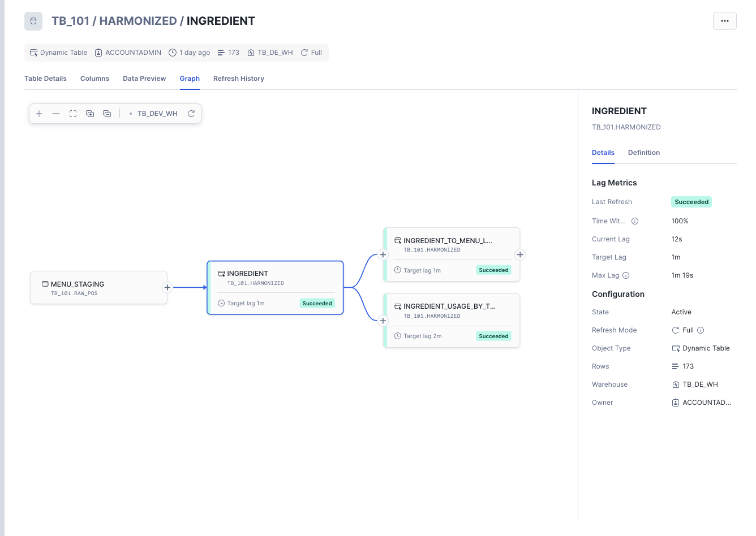Screen dimensions: 756x536
Task: Expand downstream of MENU_STAGING node
Action: [167, 287]
